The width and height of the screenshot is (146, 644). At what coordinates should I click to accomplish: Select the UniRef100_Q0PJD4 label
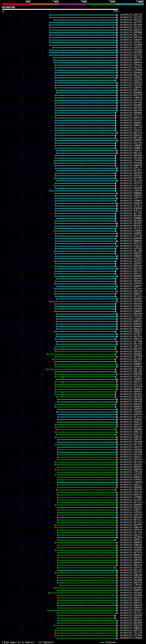[131, 291]
